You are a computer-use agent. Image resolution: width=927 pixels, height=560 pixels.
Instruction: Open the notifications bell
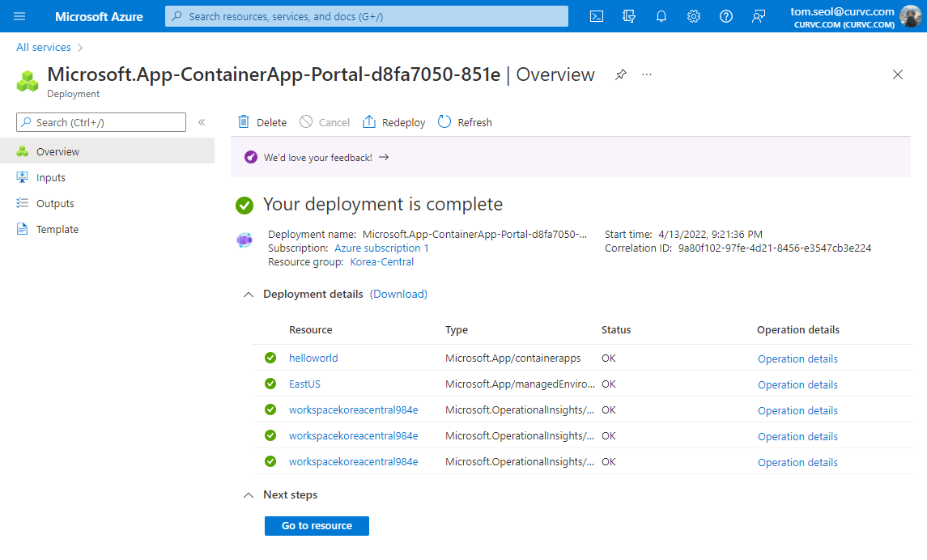tap(661, 16)
